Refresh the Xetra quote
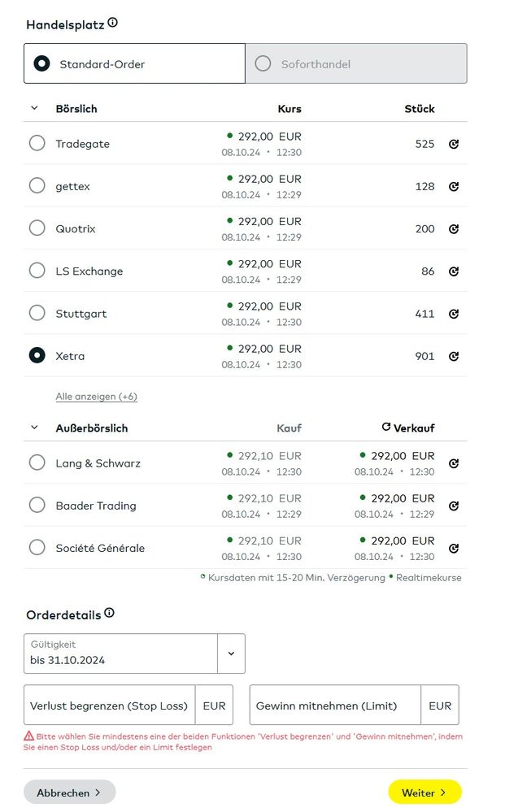 pyautogui.click(x=454, y=356)
